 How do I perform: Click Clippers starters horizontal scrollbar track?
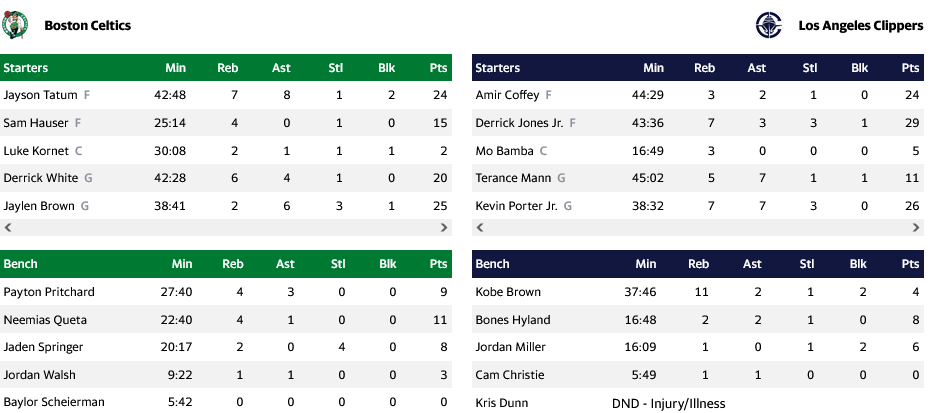(697, 228)
